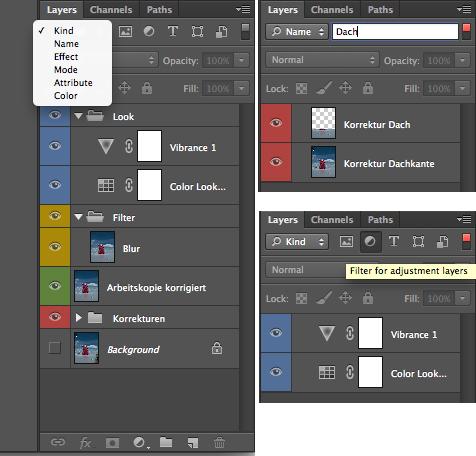Choose Name in the filter type menu
This screenshot has width=476, height=456.
66,44
